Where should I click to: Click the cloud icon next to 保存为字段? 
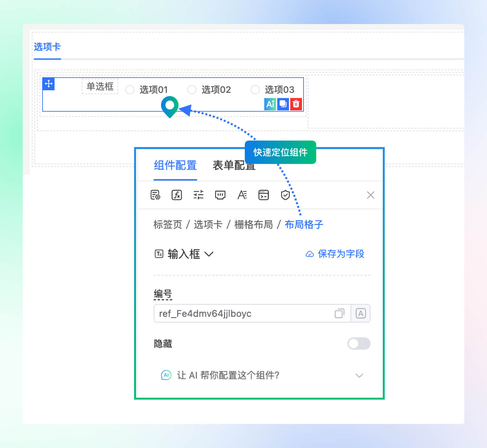point(310,254)
